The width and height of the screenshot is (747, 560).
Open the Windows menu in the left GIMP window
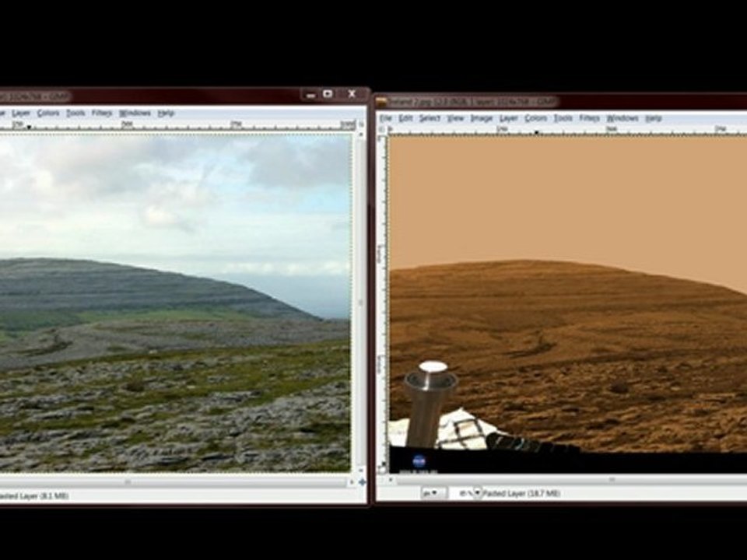pyautogui.click(x=135, y=113)
